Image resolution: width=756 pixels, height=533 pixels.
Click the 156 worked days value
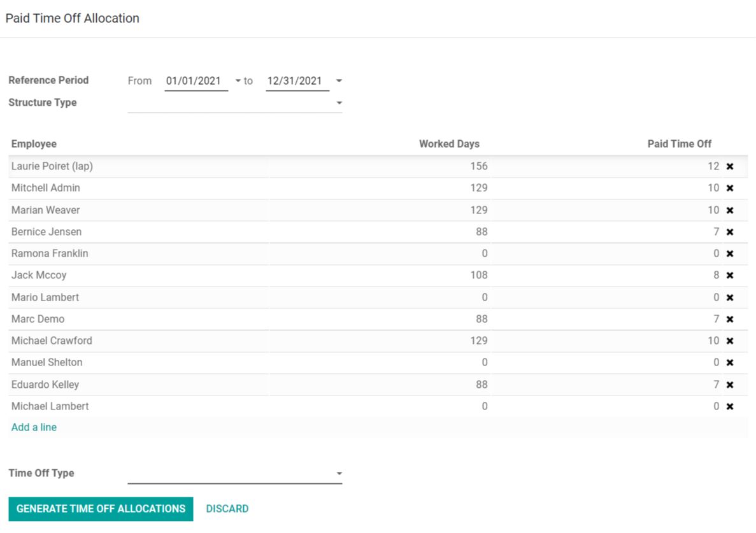click(479, 166)
